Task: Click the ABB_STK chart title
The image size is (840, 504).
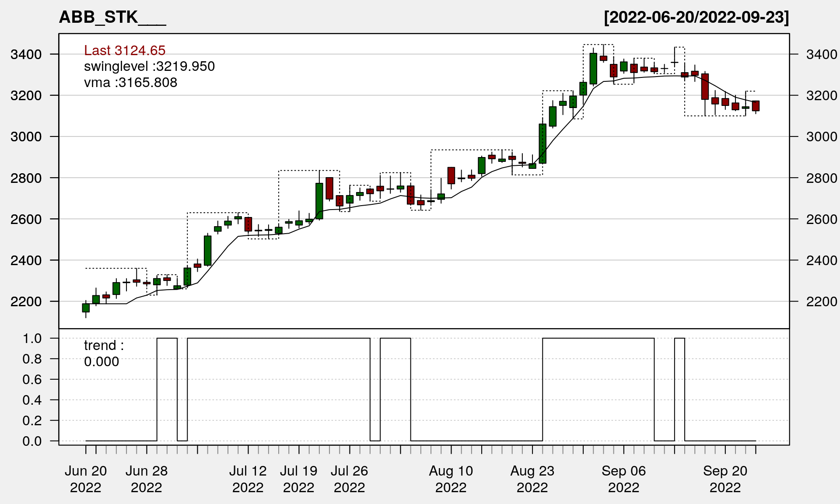Action: click(112, 17)
